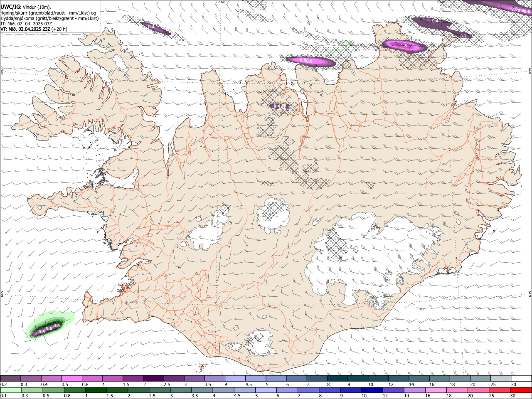This screenshot has height=399, width=532.
Task: Select the light pink bottom-row swatch at 16
Action: click(x=436, y=390)
